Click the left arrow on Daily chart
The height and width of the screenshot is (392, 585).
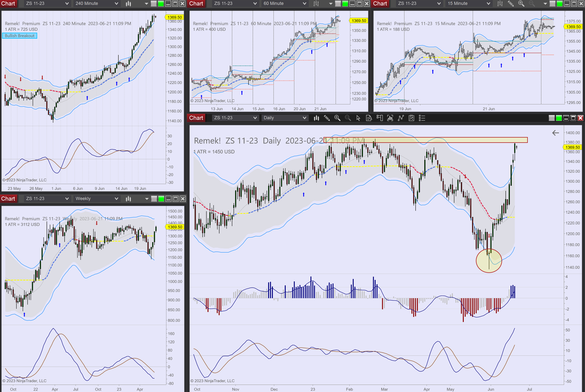[555, 133]
